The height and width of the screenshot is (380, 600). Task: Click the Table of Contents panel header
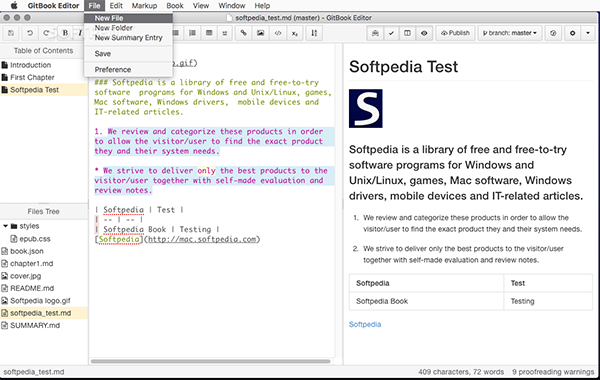(44, 51)
